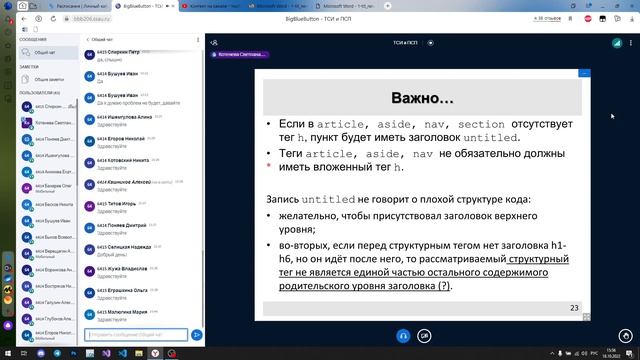Click the share webcam button
The height and width of the screenshot is (360, 640).
pyautogui.click(x=424, y=336)
